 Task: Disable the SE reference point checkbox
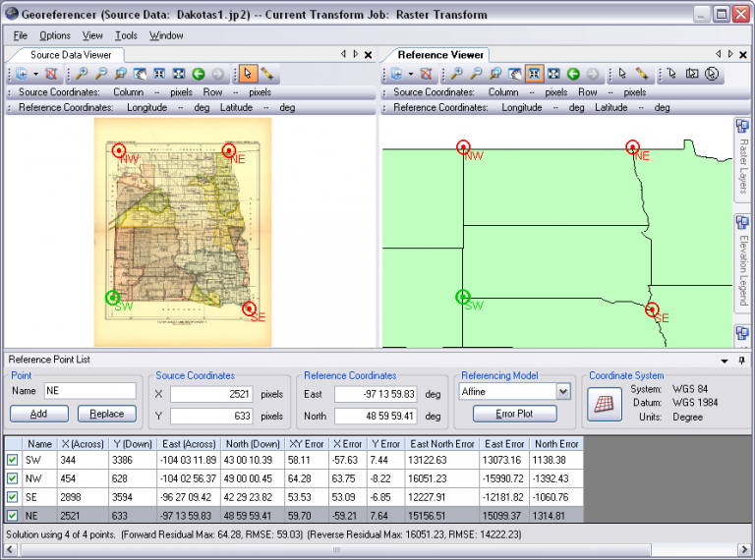click(x=12, y=497)
